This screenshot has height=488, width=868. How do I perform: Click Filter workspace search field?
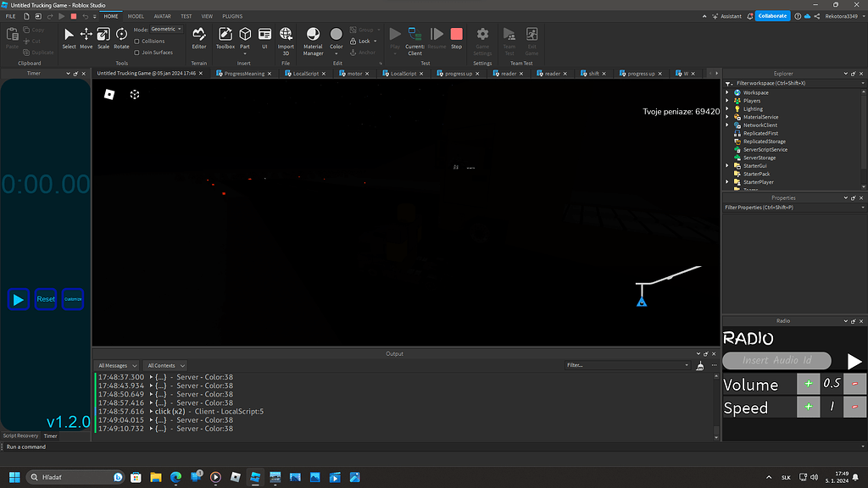(797, 83)
